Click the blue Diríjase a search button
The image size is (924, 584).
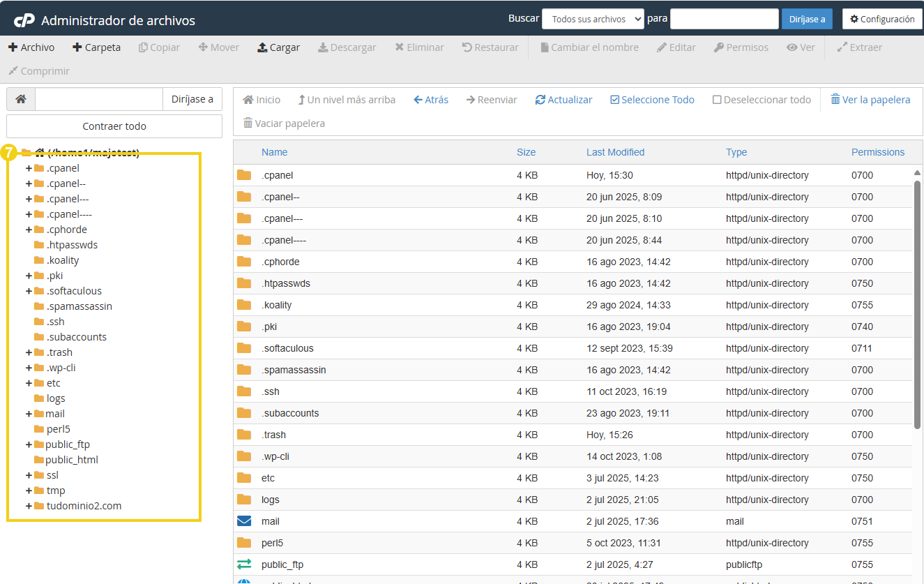[x=806, y=19]
